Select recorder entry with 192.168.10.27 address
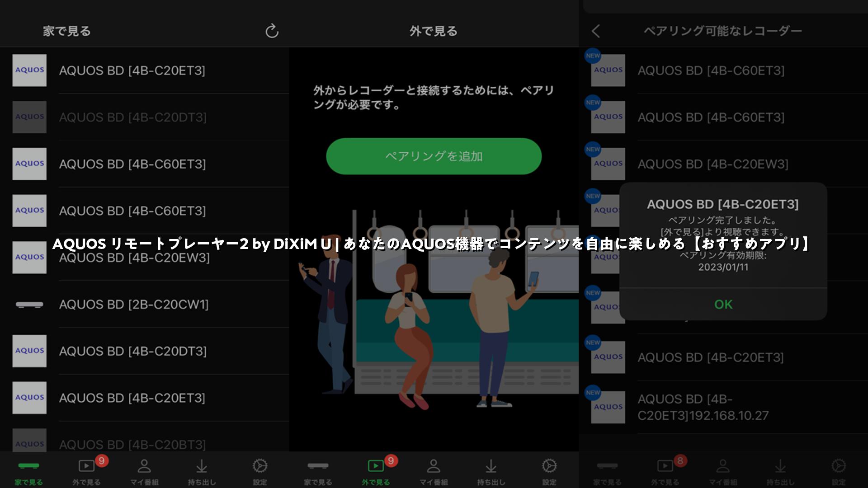The image size is (868, 488). coord(723,408)
